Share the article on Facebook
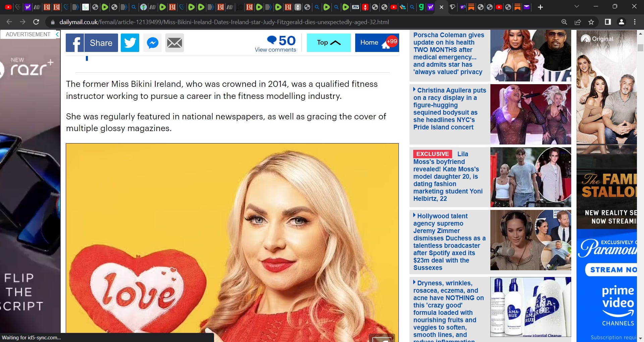The width and height of the screenshot is (644, 342). [92, 43]
